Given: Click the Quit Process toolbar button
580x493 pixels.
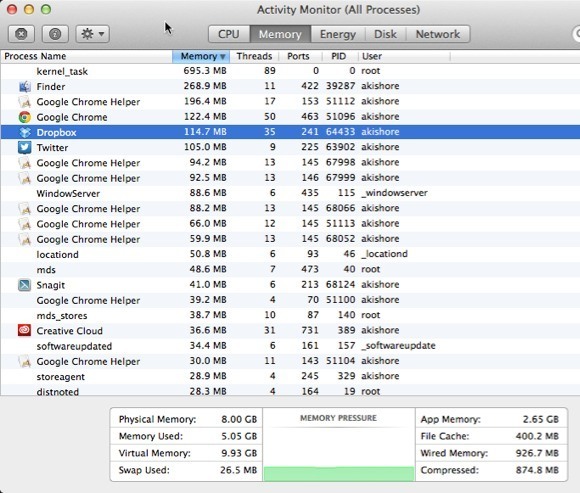Looking at the screenshot, I should (21, 34).
